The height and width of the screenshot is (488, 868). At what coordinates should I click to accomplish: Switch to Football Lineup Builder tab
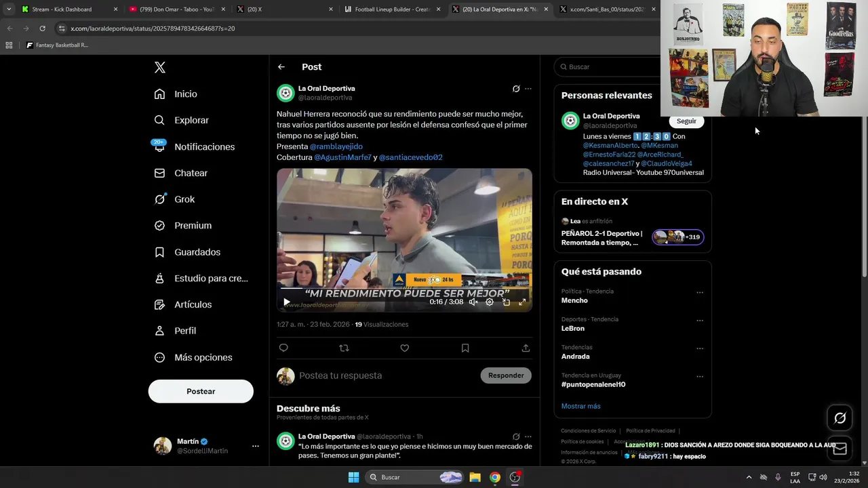[392, 9]
